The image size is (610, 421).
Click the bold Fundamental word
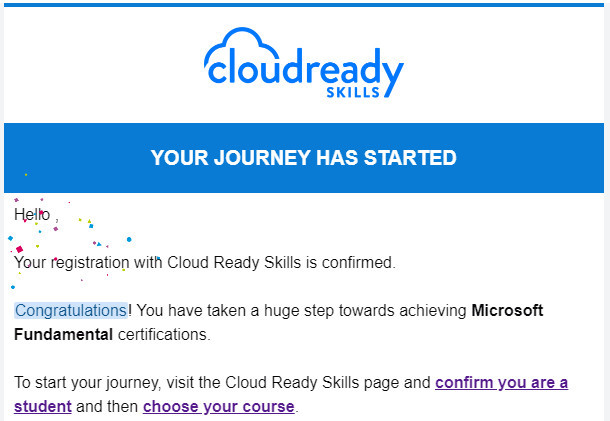click(x=63, y=335)
